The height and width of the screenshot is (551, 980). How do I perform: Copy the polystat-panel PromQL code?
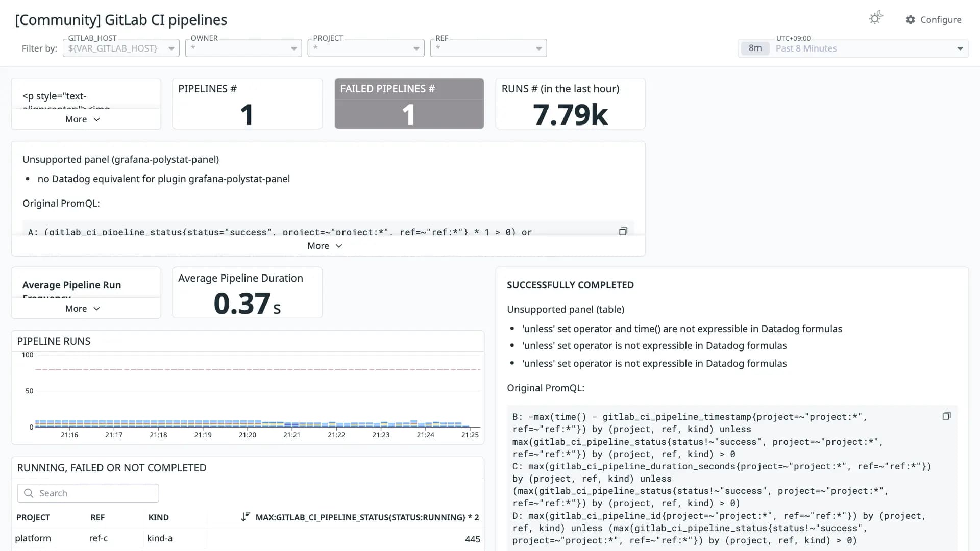tap(623, 232)
